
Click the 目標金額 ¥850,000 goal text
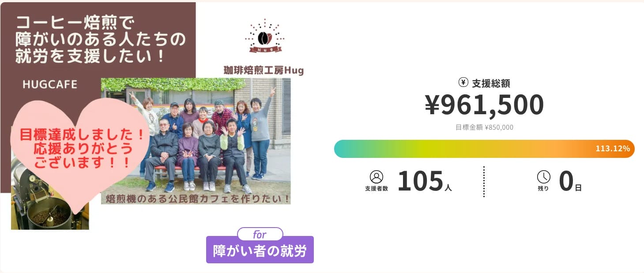click(x=484, y=127)
